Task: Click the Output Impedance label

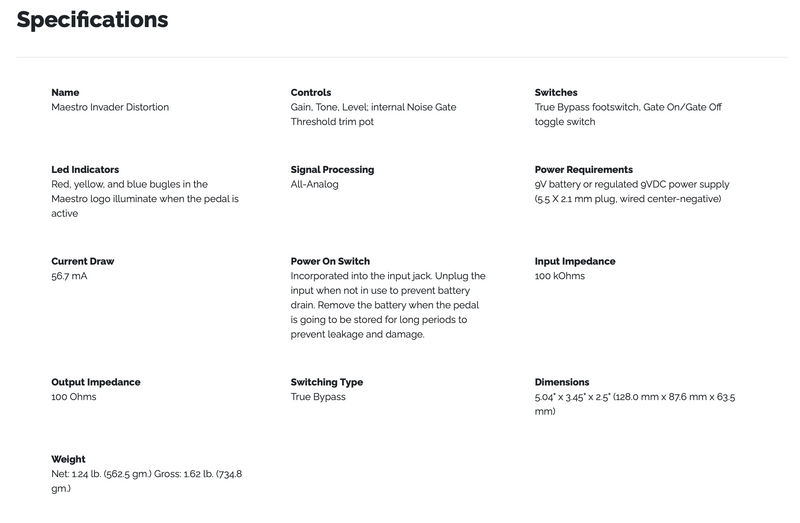Action: pos(96,382)
